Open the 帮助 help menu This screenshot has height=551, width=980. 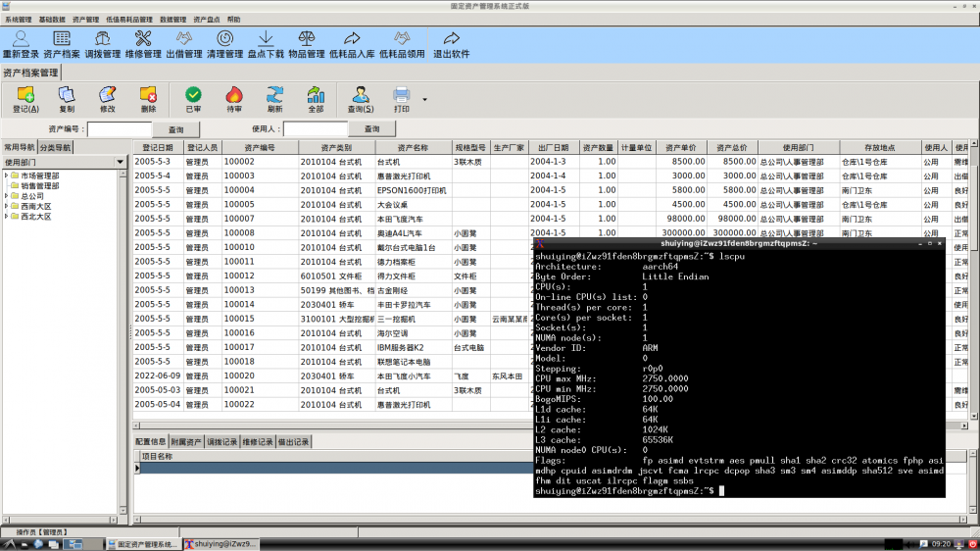point(234,20)
